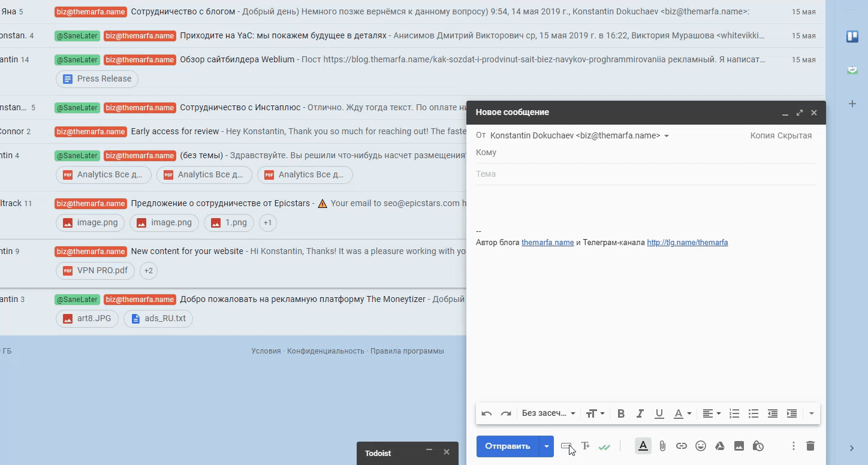Click @SaneLater label on 'Приходите на YaC' email
The image size is (868, 465).
point(77,35)
